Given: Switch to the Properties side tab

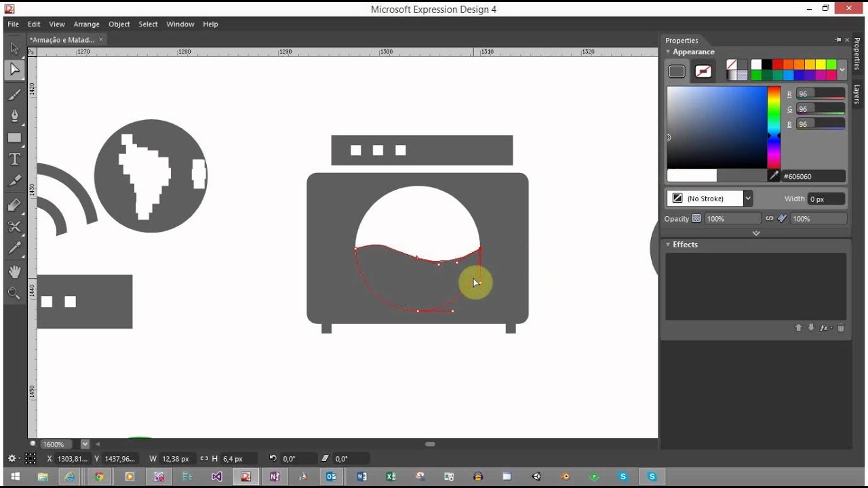Looking at the screenshot, I should [857, 53].
